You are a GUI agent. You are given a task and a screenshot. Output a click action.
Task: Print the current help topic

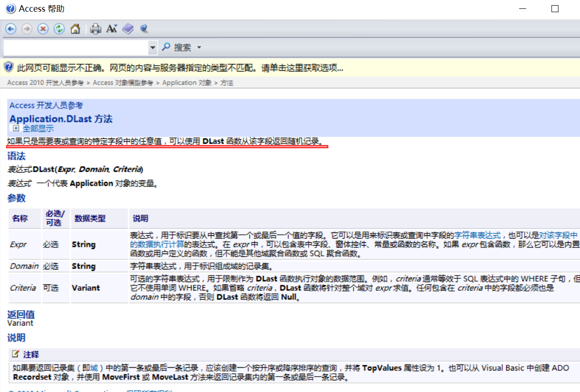point(96,29)
